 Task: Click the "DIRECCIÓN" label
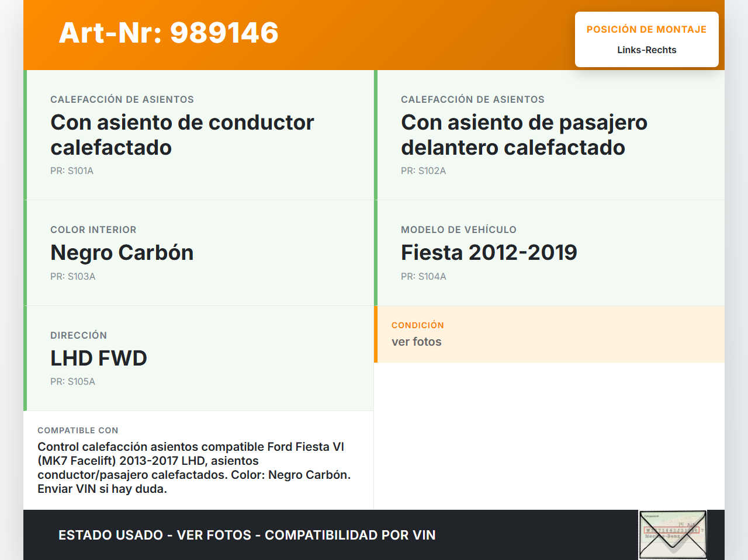point(79,335)
